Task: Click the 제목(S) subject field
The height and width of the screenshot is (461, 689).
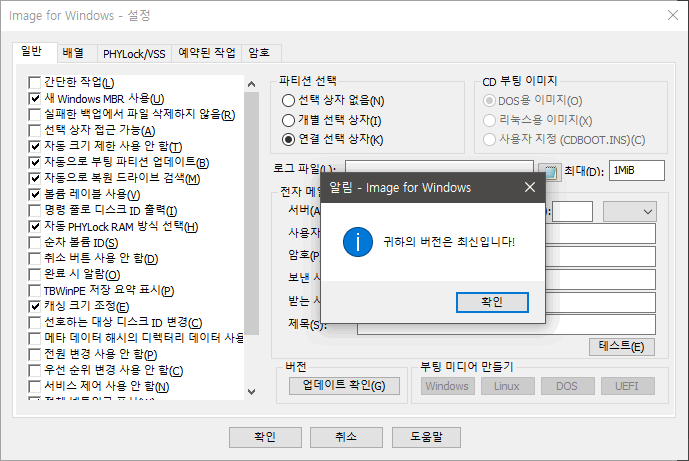Action: pyautogui.click(x=506, y=324)
